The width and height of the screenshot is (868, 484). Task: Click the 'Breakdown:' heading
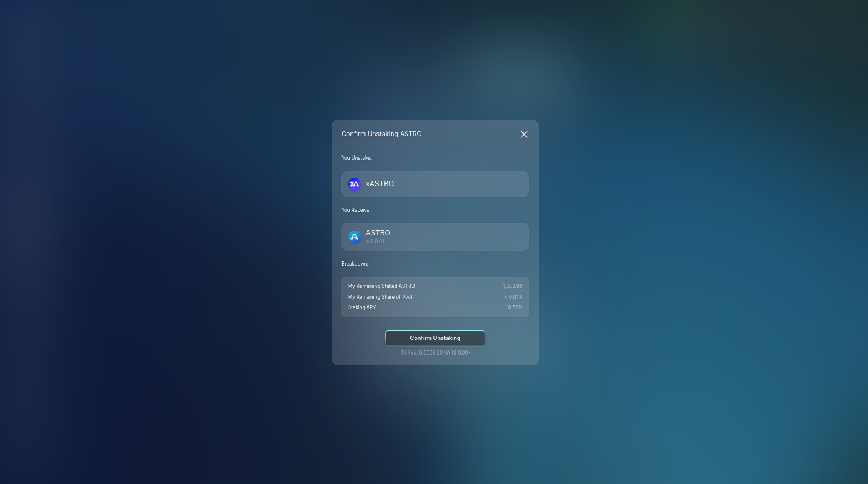click(355, 264)
